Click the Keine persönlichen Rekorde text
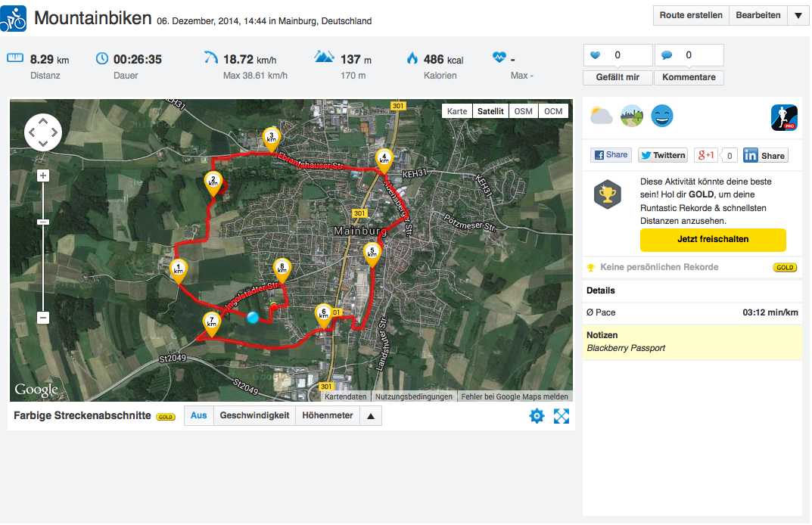Image resolution: width=812 pixels, height=525 pixels. 659,267
